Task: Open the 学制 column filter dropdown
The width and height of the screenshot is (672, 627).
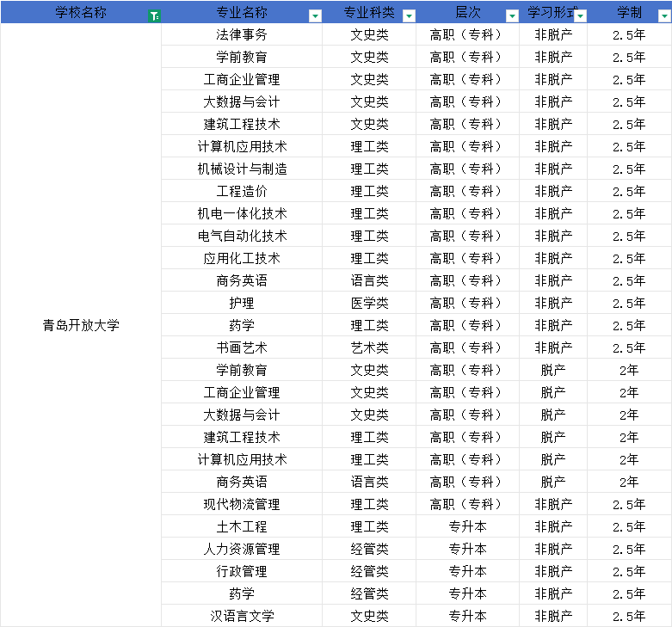Action: [664, 16]
